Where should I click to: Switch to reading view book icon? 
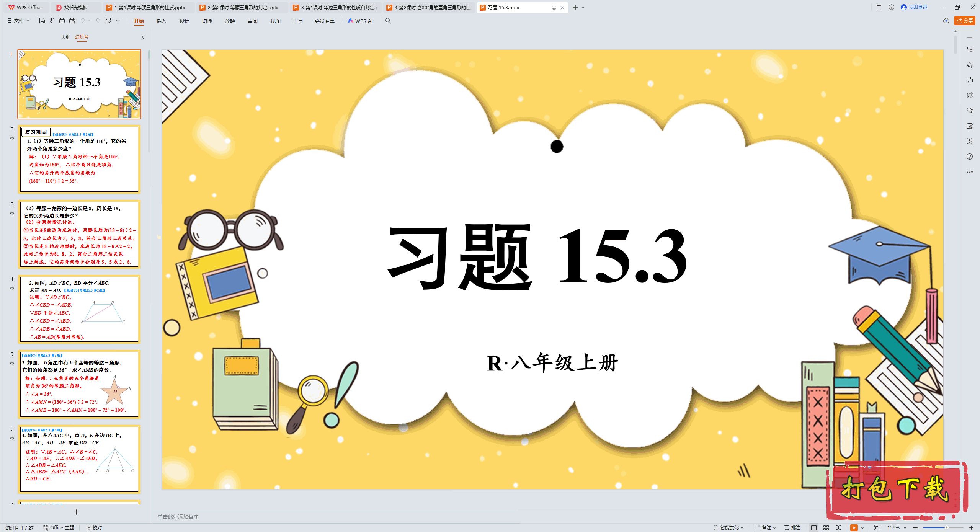(x=839, y=528)
